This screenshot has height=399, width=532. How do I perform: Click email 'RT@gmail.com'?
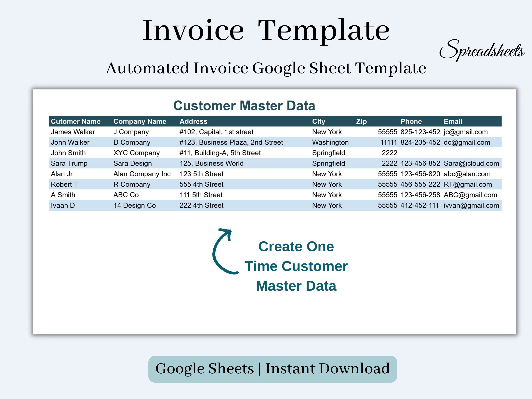tap(468, 184)
